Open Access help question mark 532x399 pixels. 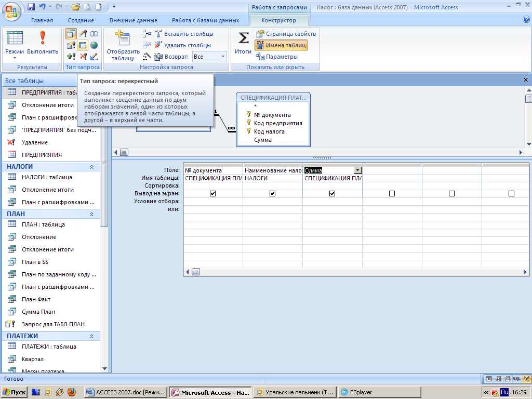pyautogui.click(x=526, y=20)
